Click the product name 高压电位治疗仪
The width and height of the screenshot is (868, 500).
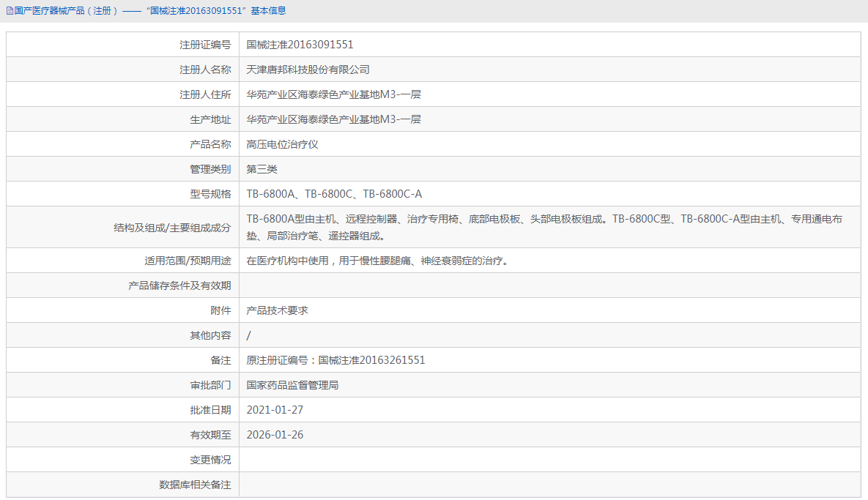(x=282, y=144)
